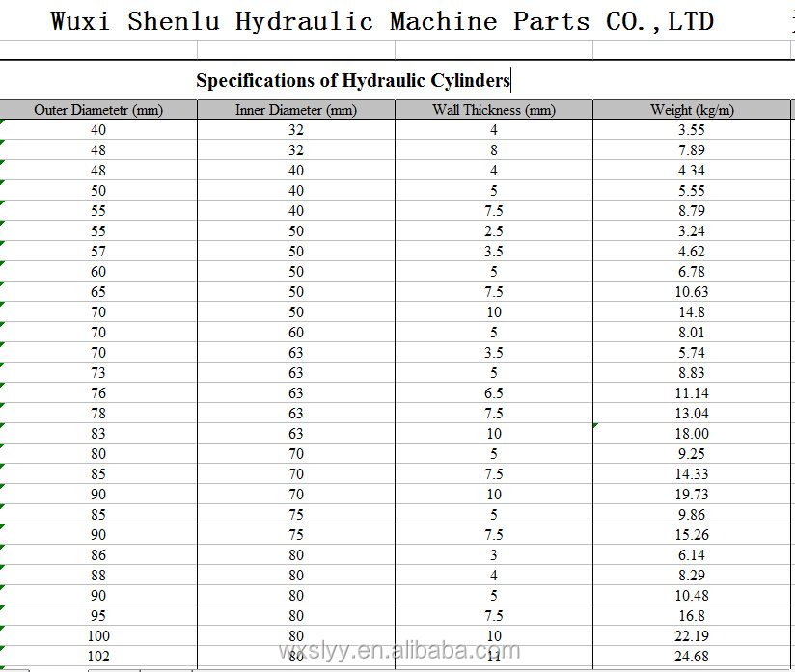
Task: Select the 'Inner Diameter (mm)' column header
Action: 296,110
